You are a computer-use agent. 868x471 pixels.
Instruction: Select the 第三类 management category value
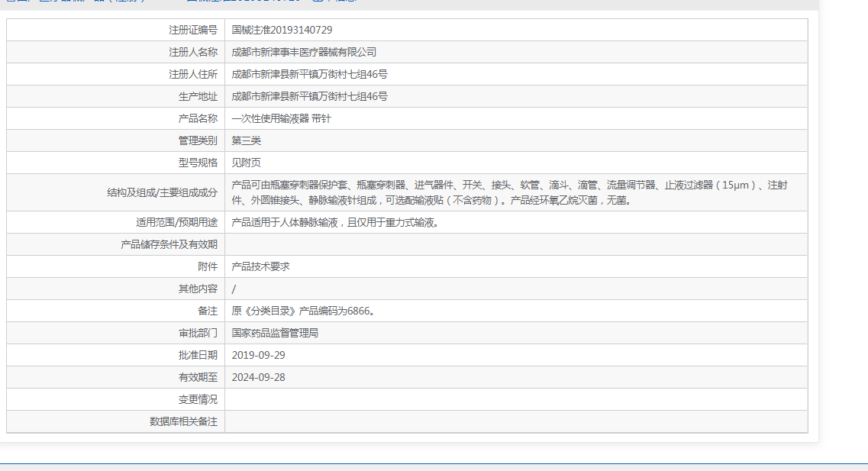tap(244, 140)
